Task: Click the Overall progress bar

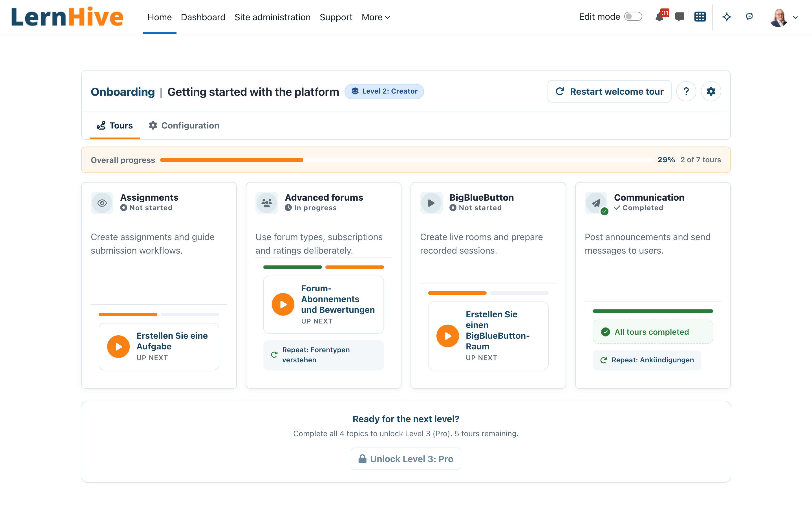Action: pyautogui.click(x=406, y=160)
